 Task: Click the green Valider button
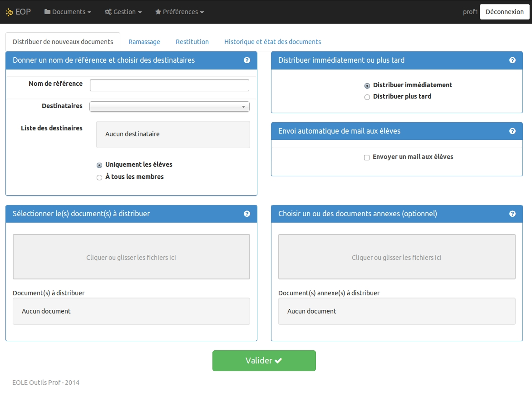(264, 361)
